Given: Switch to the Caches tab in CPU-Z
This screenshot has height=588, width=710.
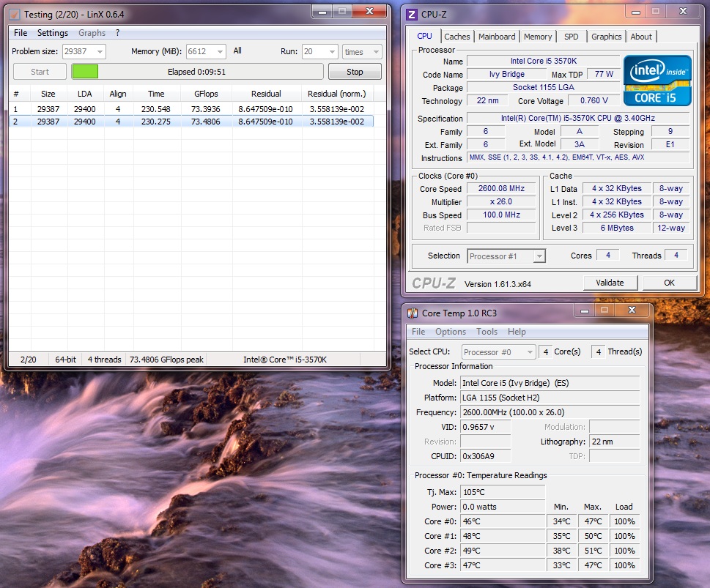Looking at the screenshot, I should [457, 37].
